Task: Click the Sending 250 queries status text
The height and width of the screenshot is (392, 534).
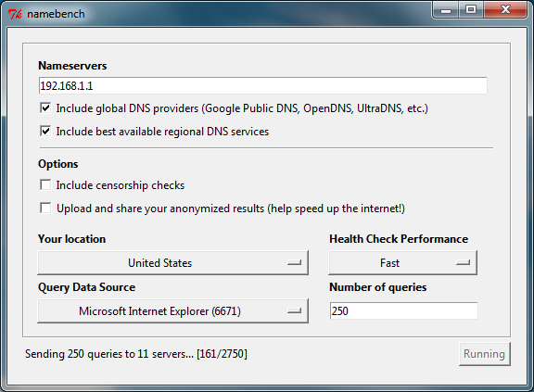Action: coord(136,354)
